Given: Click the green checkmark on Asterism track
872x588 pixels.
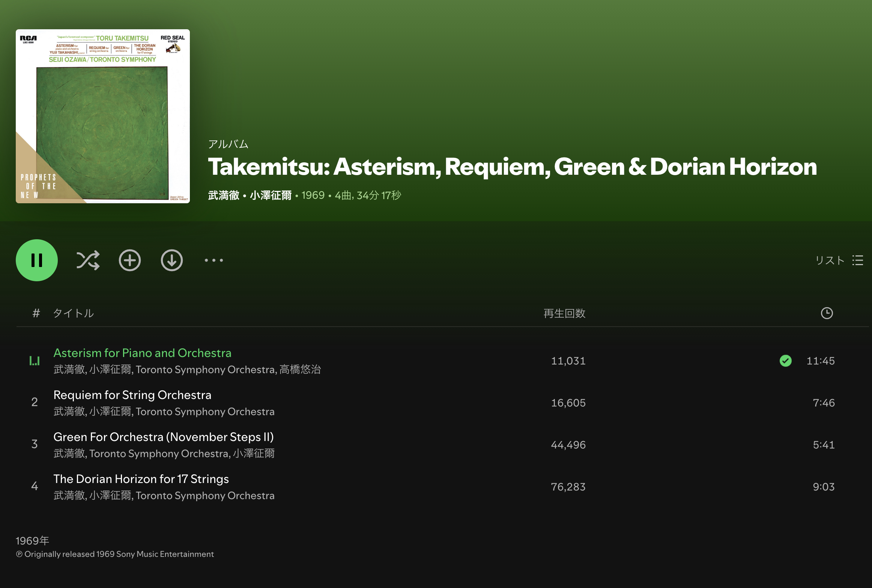Looking at the screenshot, I should [786, 361].
